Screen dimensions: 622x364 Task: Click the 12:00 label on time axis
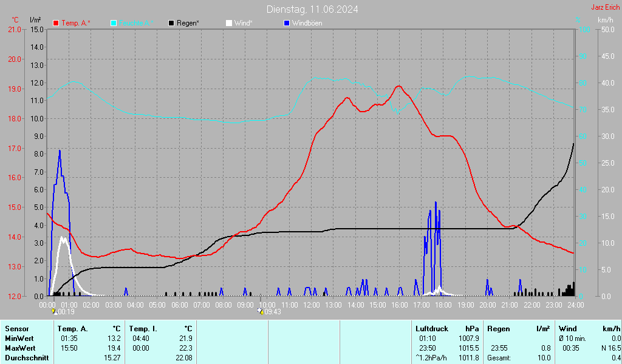(312, 305)
